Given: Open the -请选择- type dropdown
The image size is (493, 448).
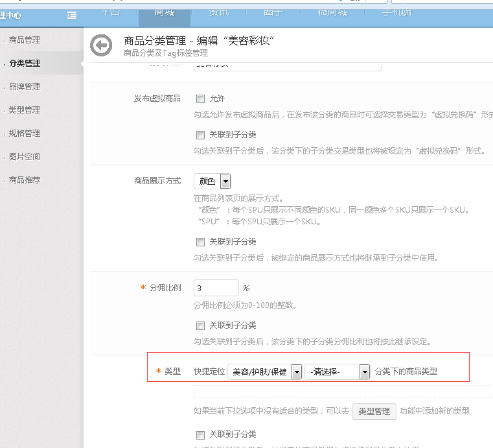Looking at the screenshot, I should point(337,372).
